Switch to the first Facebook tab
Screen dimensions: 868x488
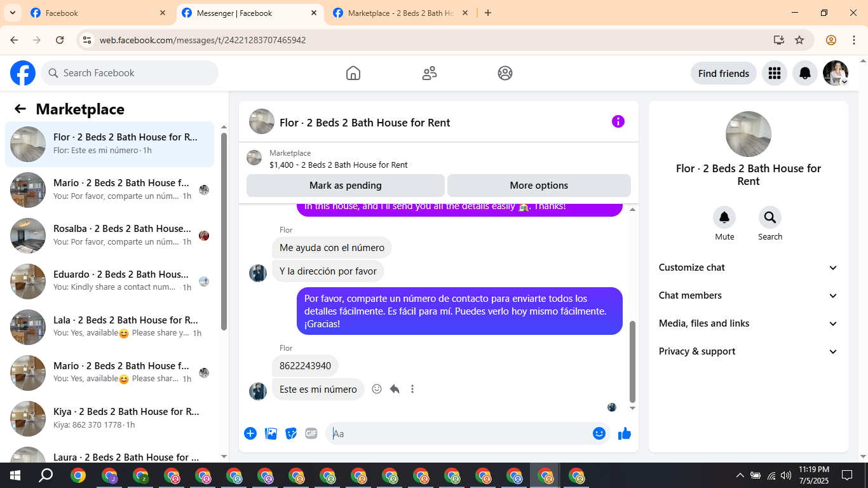click(x=98, y=13)
